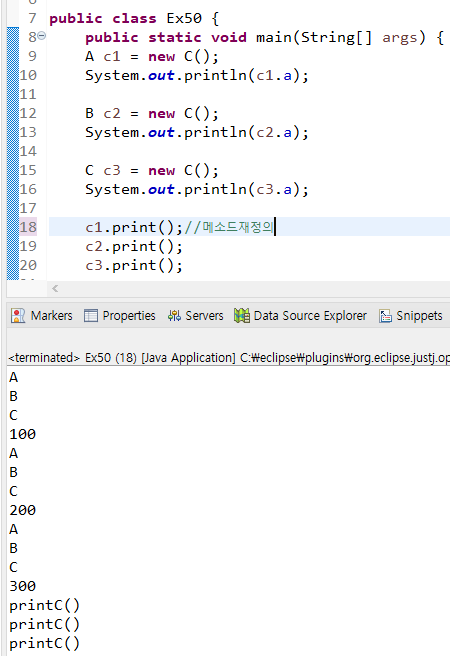The width and height of the screenshot is (450, 656).
Task: Click the Properties table icon
Action: tap(90, 315)
